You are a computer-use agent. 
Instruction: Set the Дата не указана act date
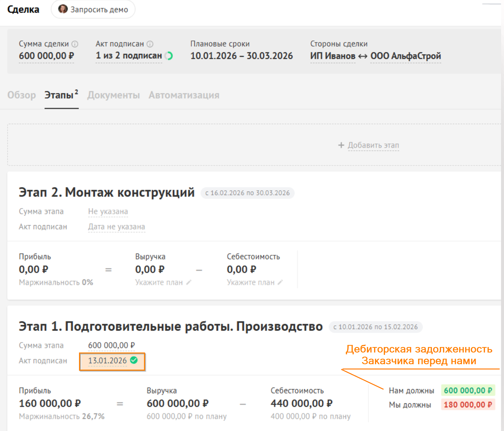click(x=116, y=227)
